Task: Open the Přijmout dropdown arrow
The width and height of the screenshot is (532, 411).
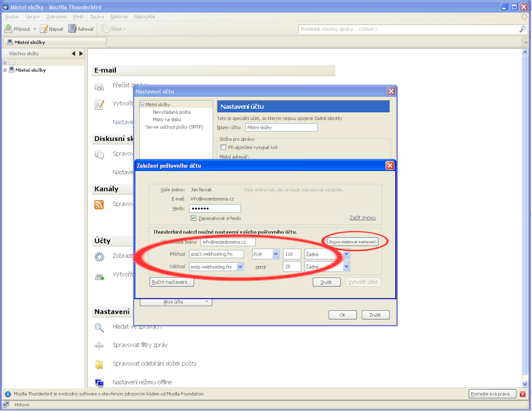Action: (35, 29)
